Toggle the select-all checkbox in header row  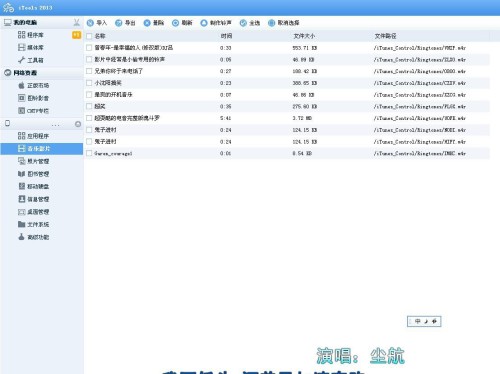coord(89,36)
